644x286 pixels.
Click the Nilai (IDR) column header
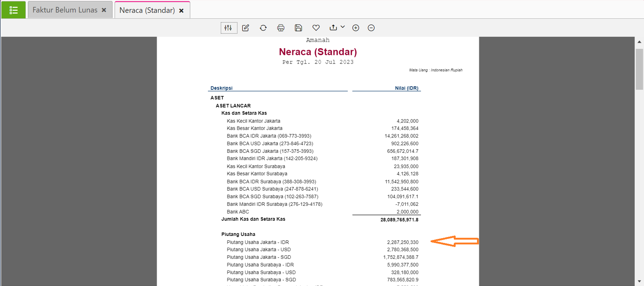(x=407, y=88)
